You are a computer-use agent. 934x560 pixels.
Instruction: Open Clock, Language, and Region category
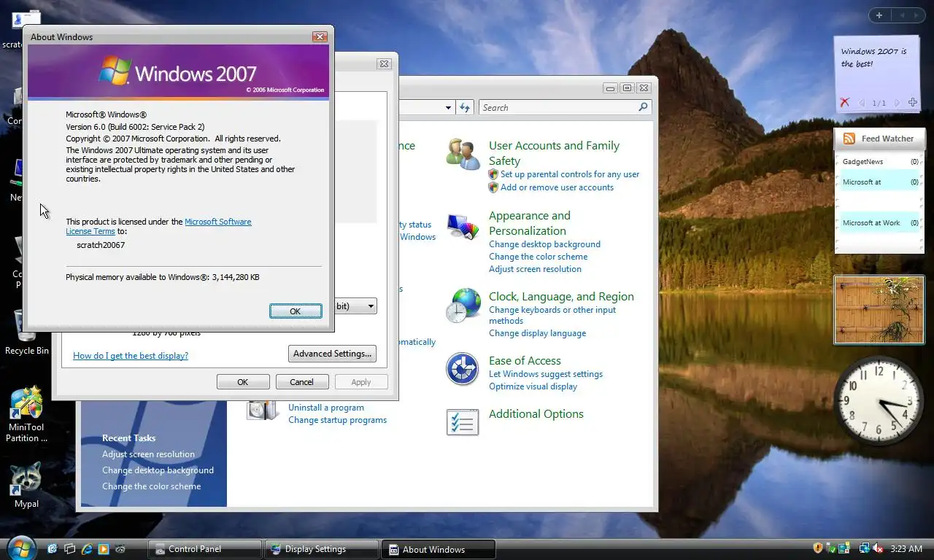point(561,297)
